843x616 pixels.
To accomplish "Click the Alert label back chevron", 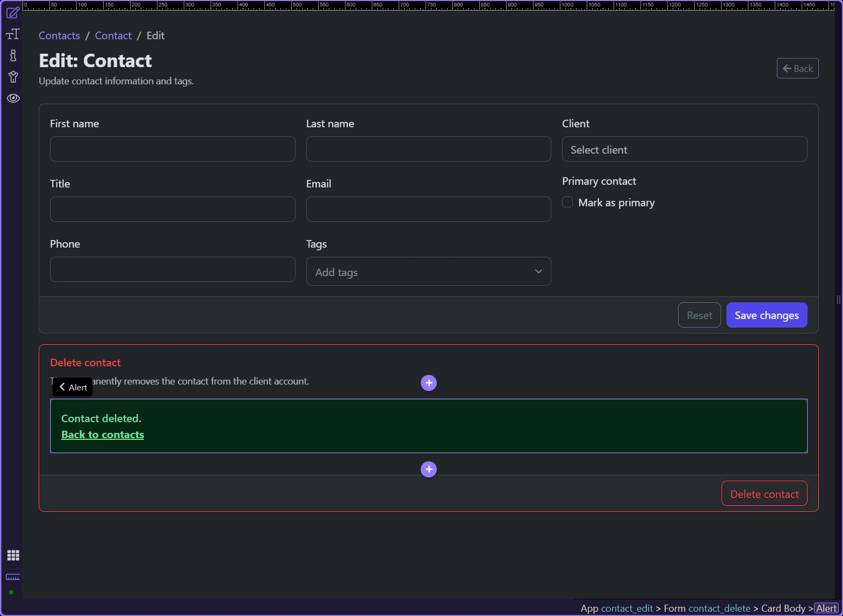I will [62, 387].
